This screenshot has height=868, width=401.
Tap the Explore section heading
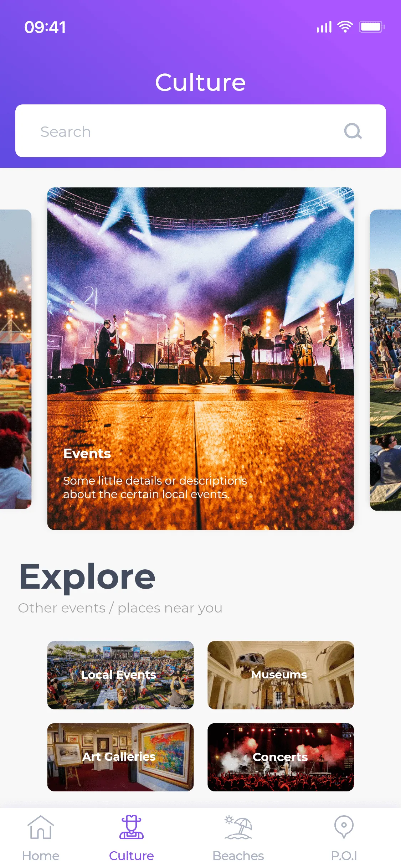click(x=87, y=578)
